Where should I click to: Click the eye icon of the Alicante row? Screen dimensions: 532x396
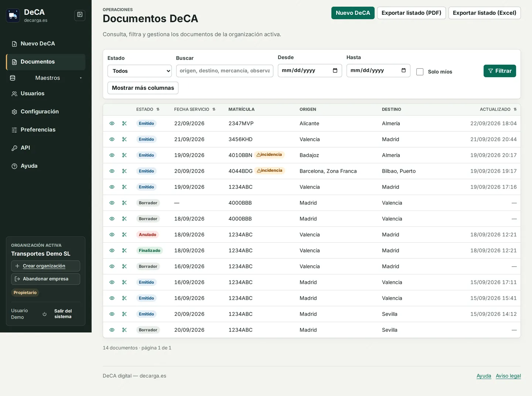[112, 123]
